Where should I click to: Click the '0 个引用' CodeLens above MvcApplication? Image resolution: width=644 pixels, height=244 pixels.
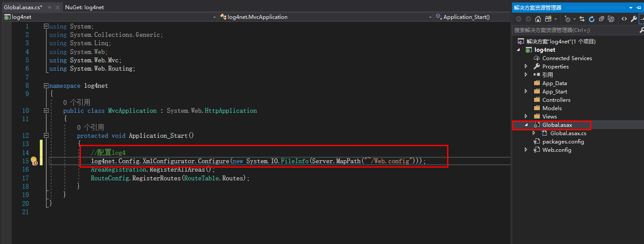(76, 102)
